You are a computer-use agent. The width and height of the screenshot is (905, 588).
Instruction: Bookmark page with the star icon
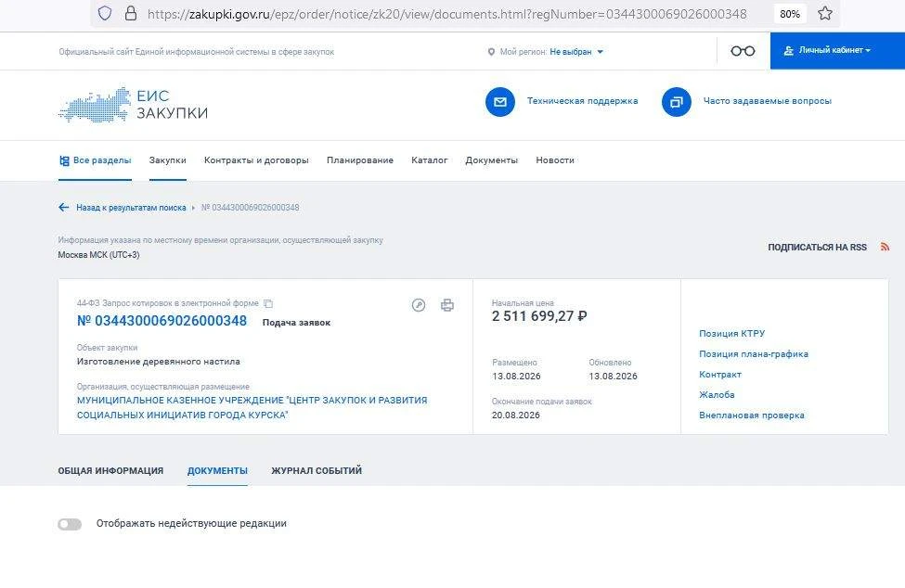click(x=825, y=13)
